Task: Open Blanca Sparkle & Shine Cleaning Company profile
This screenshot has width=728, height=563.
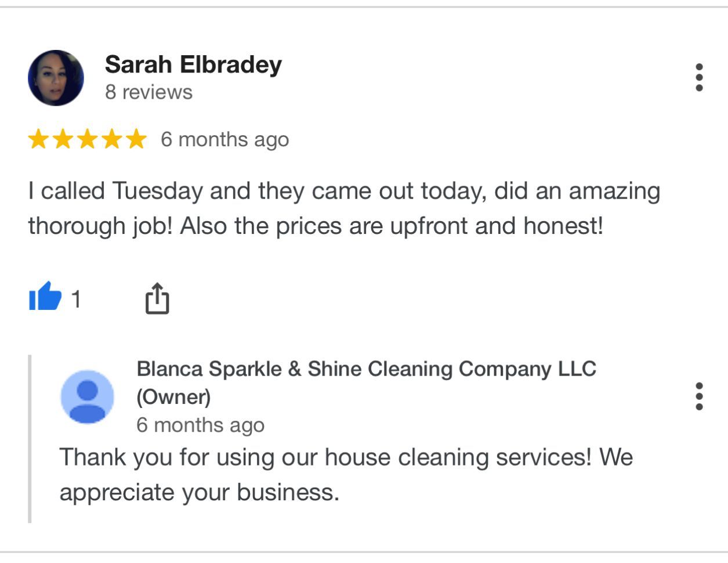Action: pyautogui.click(x=366, y=369)
